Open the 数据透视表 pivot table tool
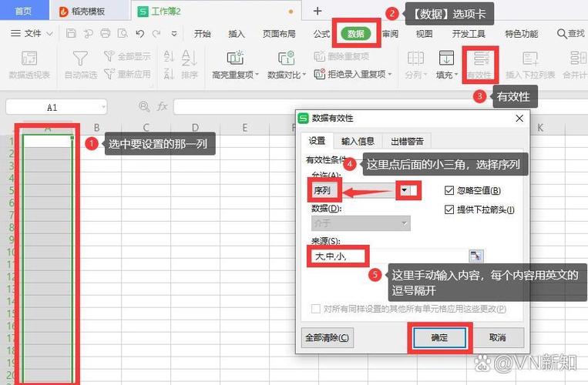 (29, 65)
